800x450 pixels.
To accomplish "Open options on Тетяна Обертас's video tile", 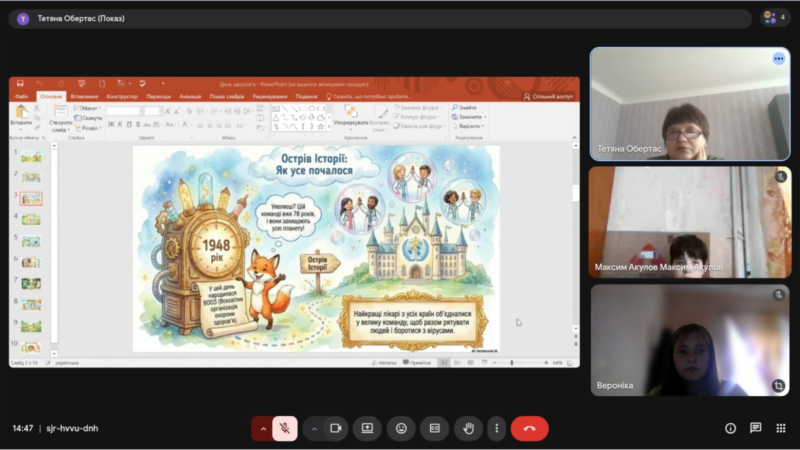I will [778, 59].
